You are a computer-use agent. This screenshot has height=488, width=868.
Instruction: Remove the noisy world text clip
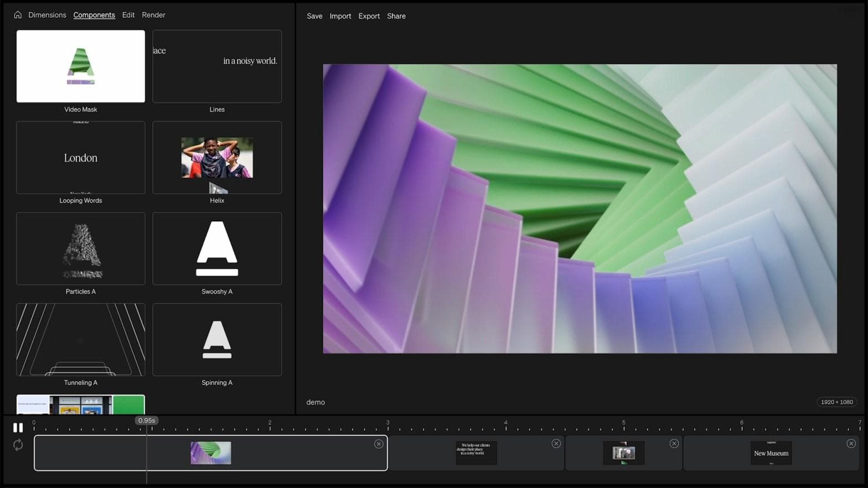[556, 444]
